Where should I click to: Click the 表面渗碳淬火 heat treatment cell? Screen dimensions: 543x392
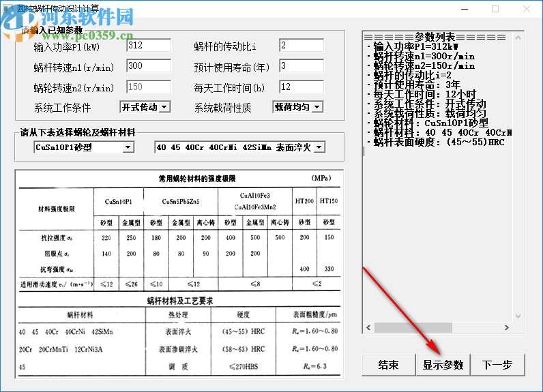coord(178,350)
